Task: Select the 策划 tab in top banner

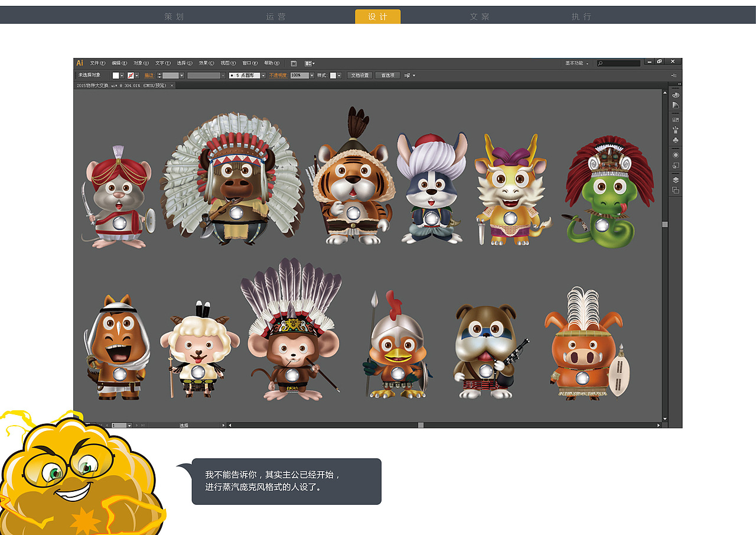Action: click(x=174, y=17)
